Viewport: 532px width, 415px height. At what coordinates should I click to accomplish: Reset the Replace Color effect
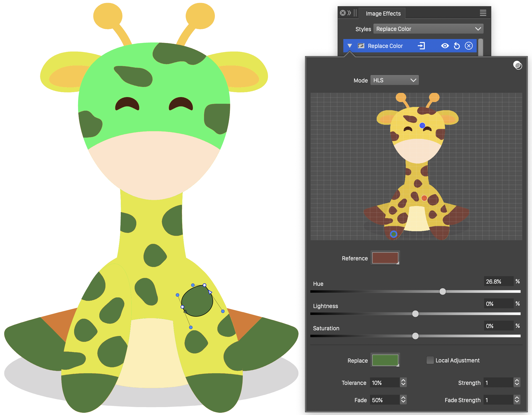(457, 46)
